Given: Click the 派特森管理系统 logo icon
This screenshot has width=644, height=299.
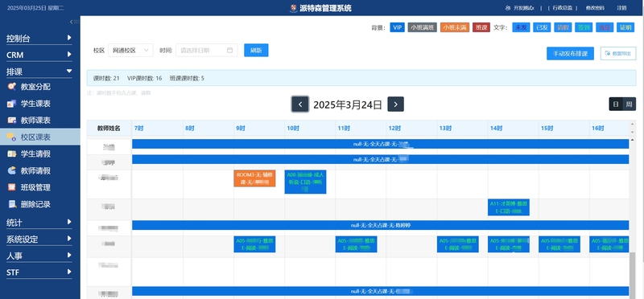Looking at the screenshot, I should pos(293,8).
